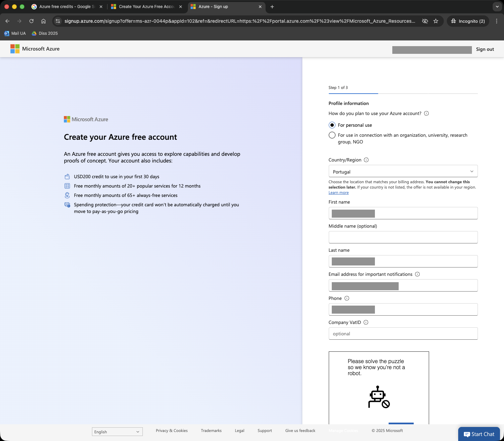Switch to Create Your Azure Free Account tab

(x=146, y=7)
